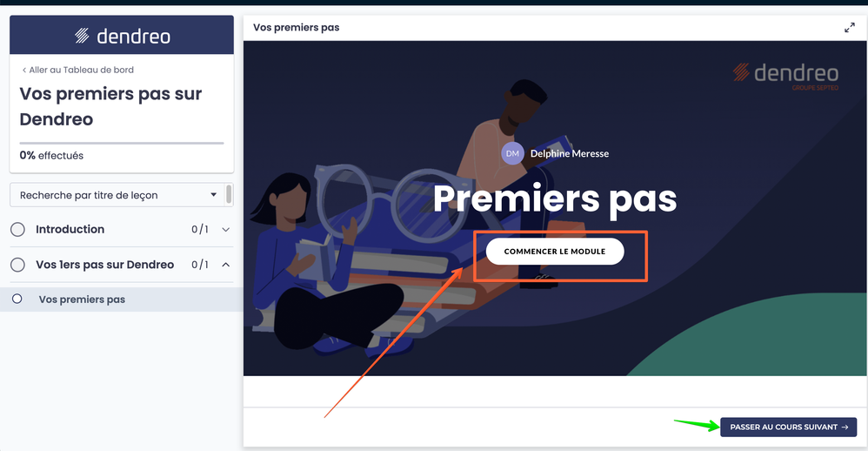This screenshot has width=868, height=451.
Task: Click the back chevron beside Aller au Tableau de bord
Action: (x=23, y=70)
